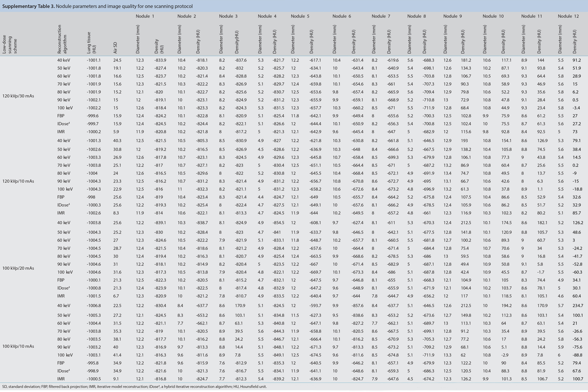Image resolution: width=588 pixels, height=392 pixels.
Task: Select the "100 kVp/20 mAs" scheme label
Action: (18, 268)
